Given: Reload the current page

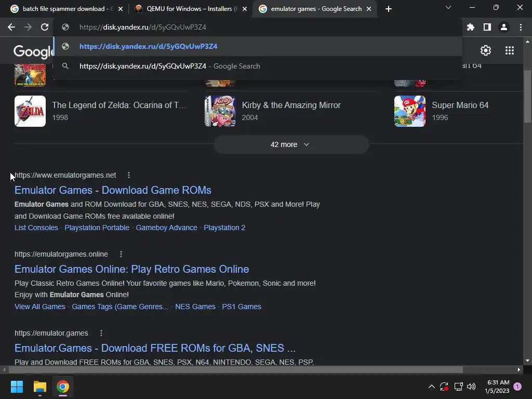Looking at the screenshot, I should coord(45,27).
